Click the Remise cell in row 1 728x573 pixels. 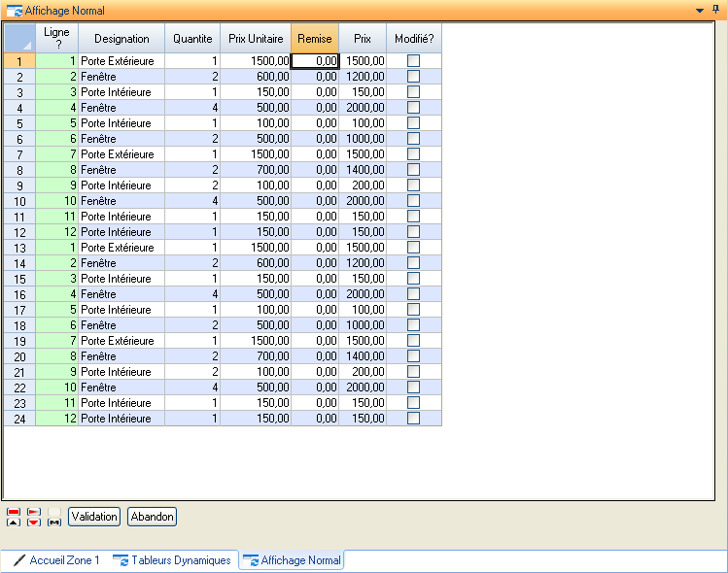click(315, 61)
